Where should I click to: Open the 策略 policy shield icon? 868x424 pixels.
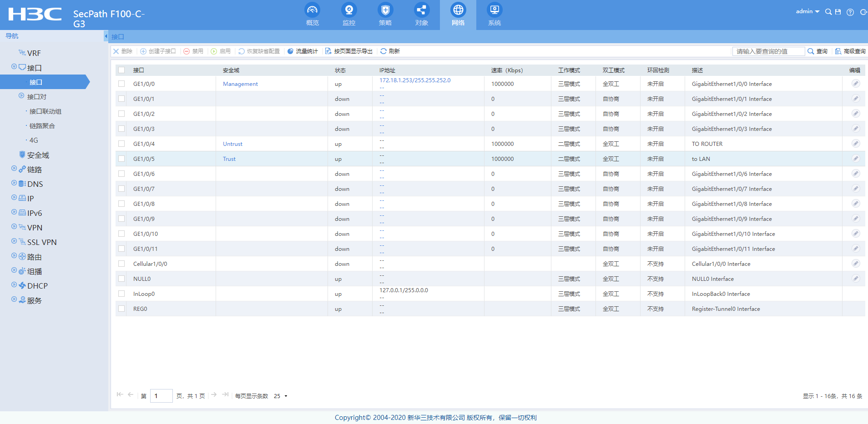pyautogui.click(x=385, y=10)
